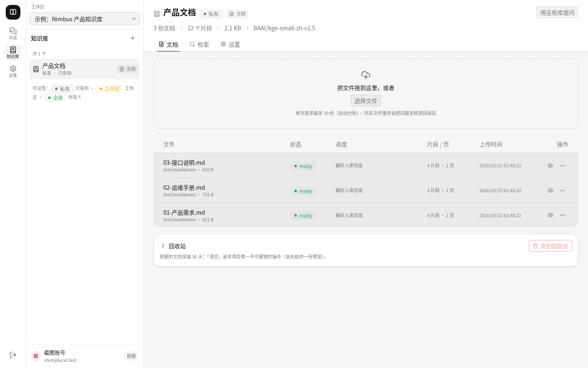
Task: Click 清空回收站 button
Action: pyautogui.click(x=550, y=246)
